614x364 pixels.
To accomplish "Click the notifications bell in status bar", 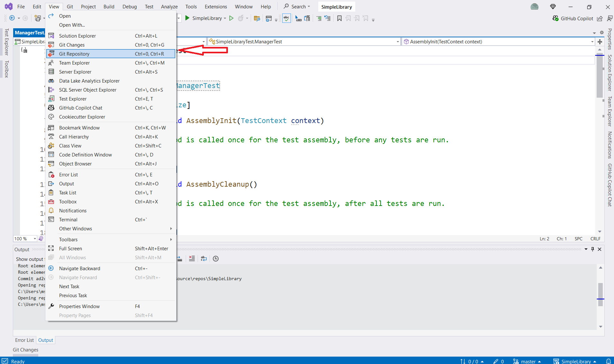I will 608,361.
